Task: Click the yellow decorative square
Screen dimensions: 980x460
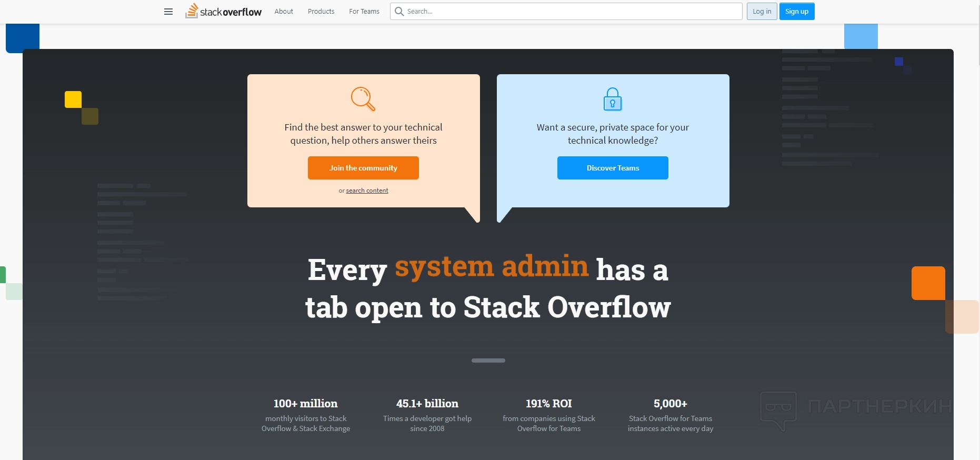Action: [x=73, y=99]
